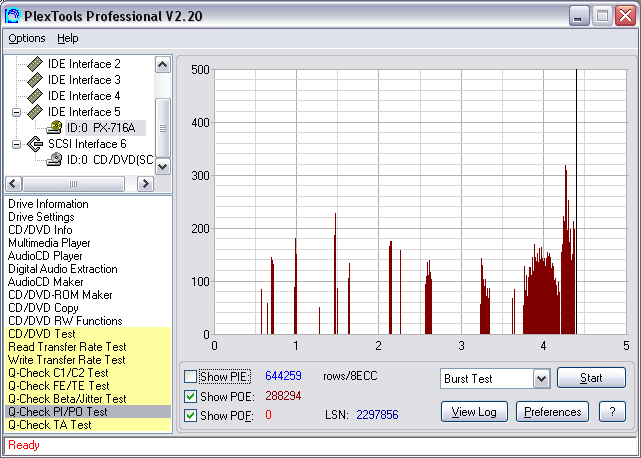Collapse the IDE Interface 5 node
This screenshot has height=458, width=641.
tap(16, 112)
